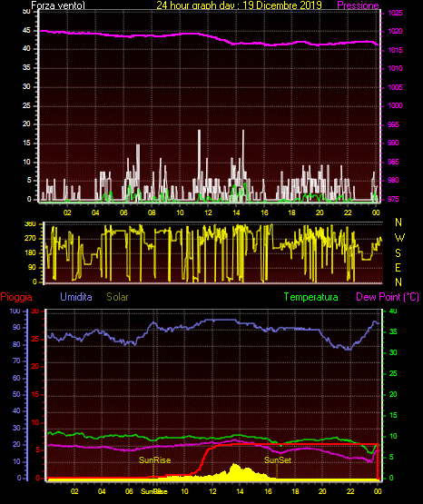The image size is (423, 504).
Task: Click the 1025 value on the pressure axis
Action: 395,14
